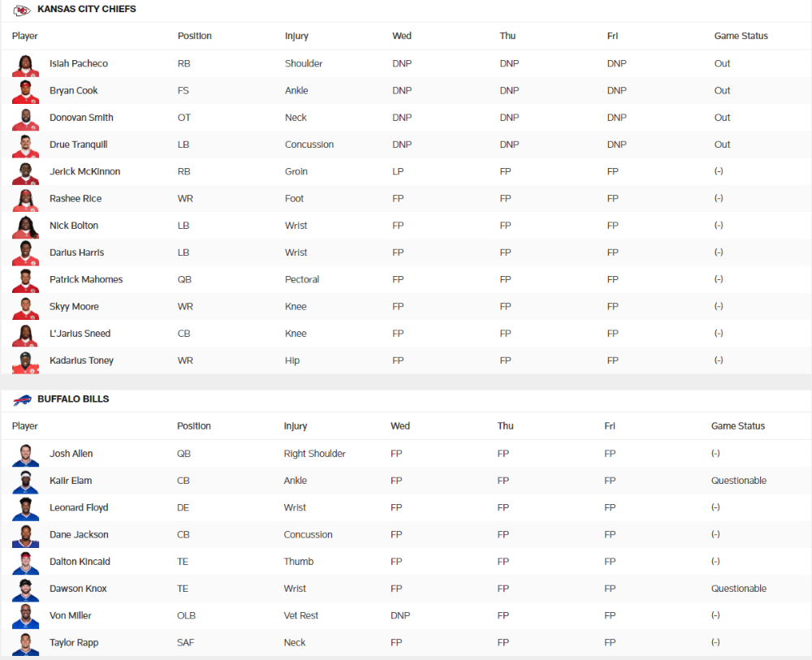The height and width of the screenshot is (660, 812).
Task: Click Josh Allen's player headshot
Action: tap(25, 455)
